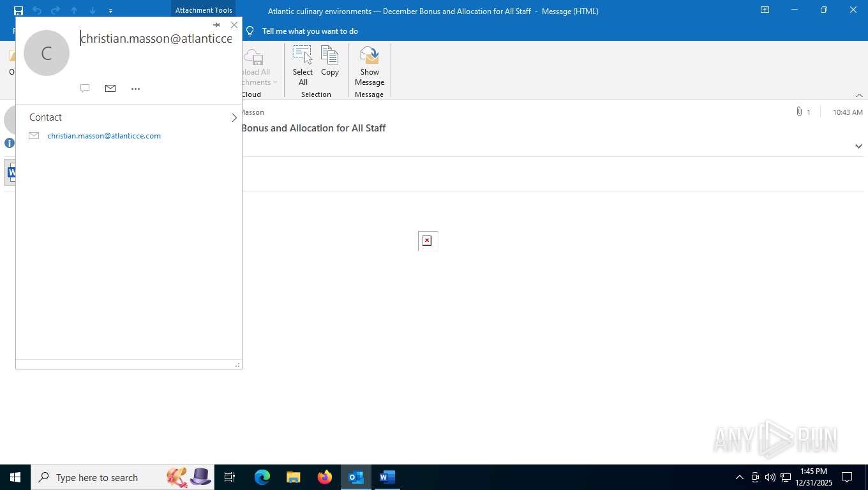This screenshot has height=490, width=868.
Task: Click the Redo arrow in the title bar
Action: 56,10
